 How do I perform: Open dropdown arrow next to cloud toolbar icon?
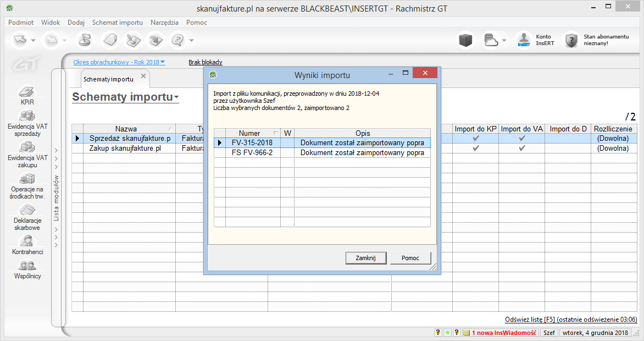pos(504,41)
